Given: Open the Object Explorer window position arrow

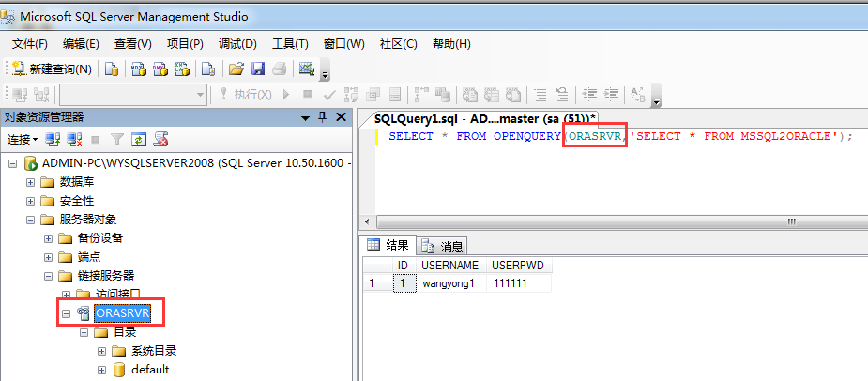Looking at the screenshot, I should (306, 118).
